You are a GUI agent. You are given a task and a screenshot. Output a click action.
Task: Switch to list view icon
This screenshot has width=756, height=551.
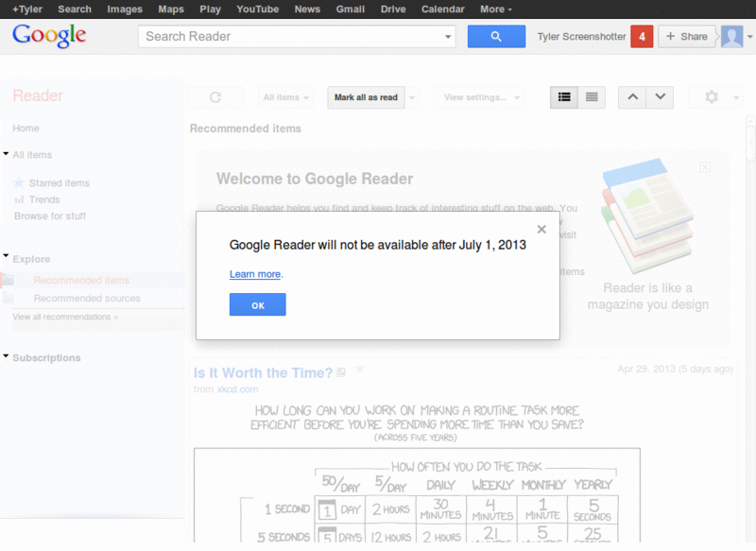coord(592,97)
